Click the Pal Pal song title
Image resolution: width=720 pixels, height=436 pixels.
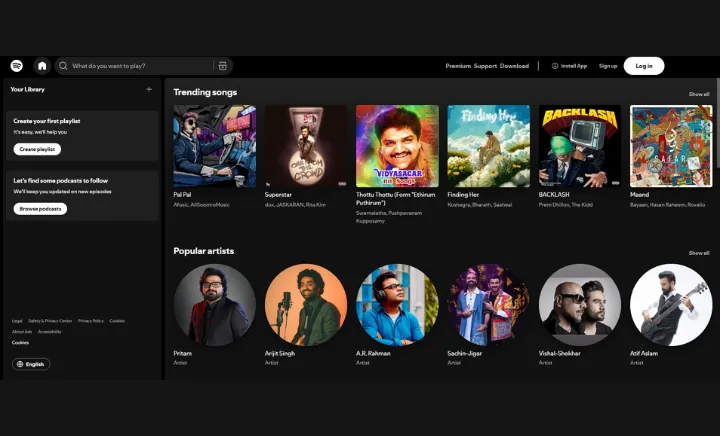(182, 195)
